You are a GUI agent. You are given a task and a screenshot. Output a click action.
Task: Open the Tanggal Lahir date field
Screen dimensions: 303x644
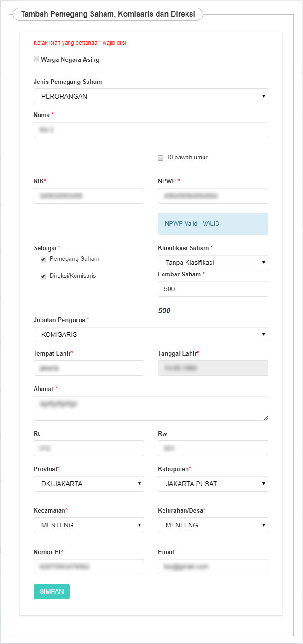(x=213, y=368)
